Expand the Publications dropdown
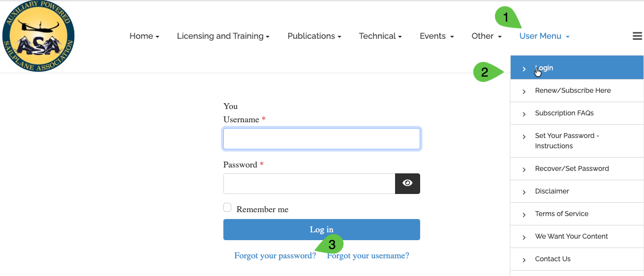Image resolution: width=644 pixels, height=276 pixels. click(x=314, y=36)
